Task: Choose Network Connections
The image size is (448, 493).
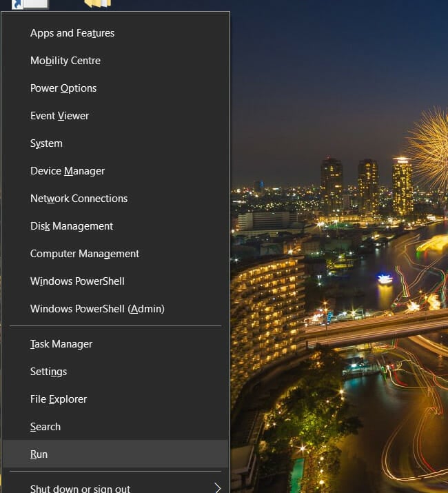Action: pyautogui.click(x=115, y=199)
